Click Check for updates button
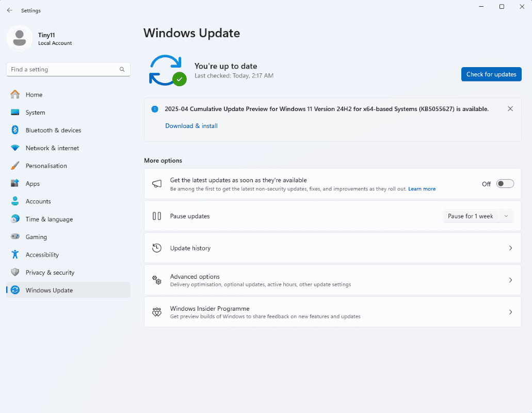 pyautogui.click(x=491, y=74)
